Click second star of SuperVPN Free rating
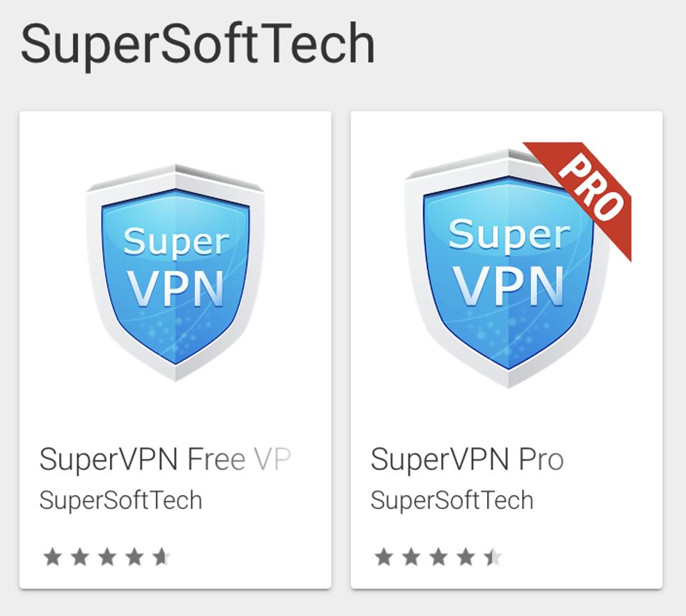 coord(79,557)
